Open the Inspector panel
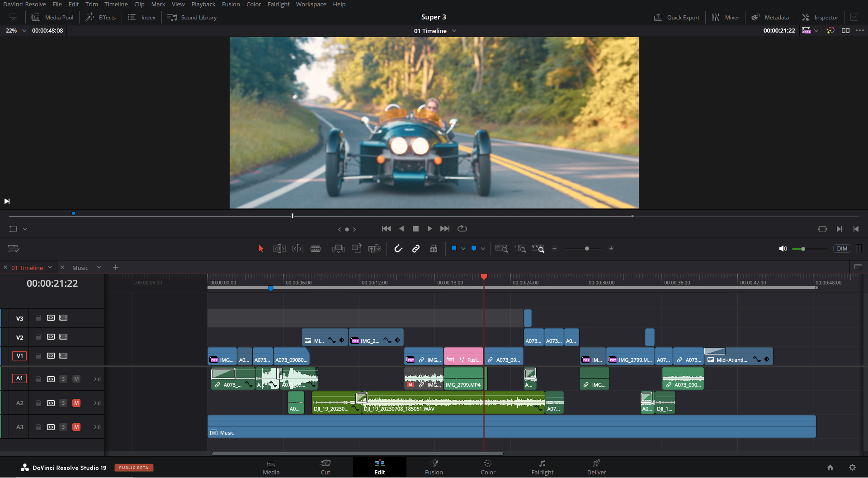 (x=820, y=17)
